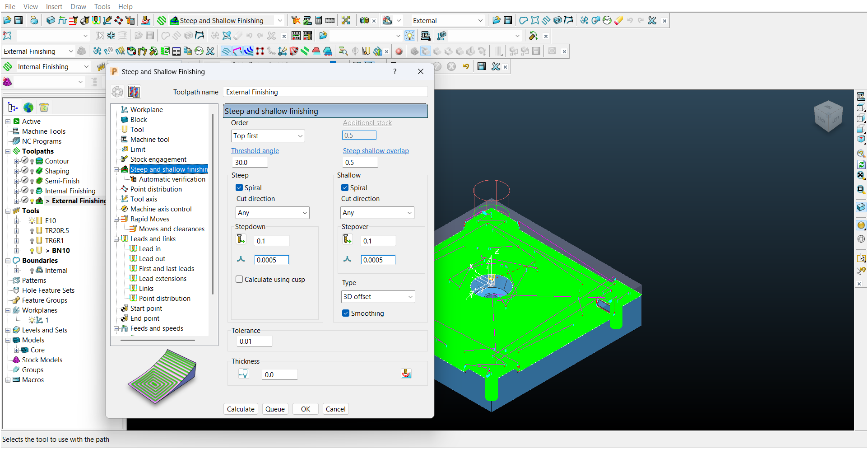Open the Type dropdown showing 3D offset

(x=378, y=297)
